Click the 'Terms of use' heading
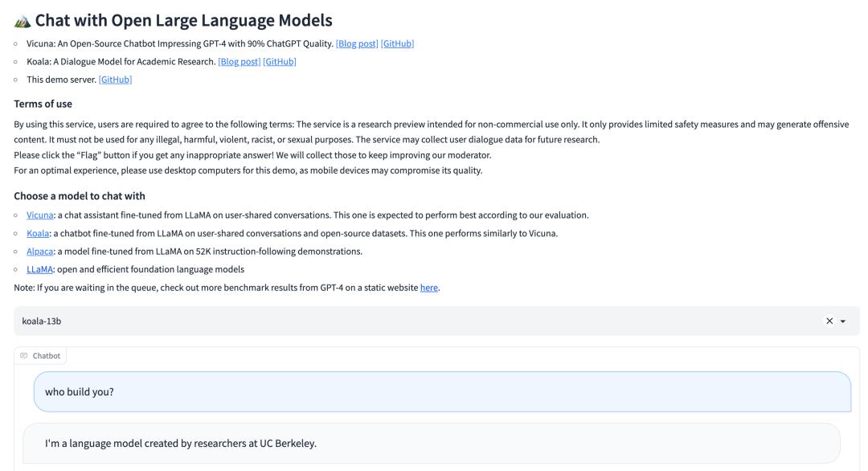Image resolution: width=868 pixels, height=471 pixels. 43,104
